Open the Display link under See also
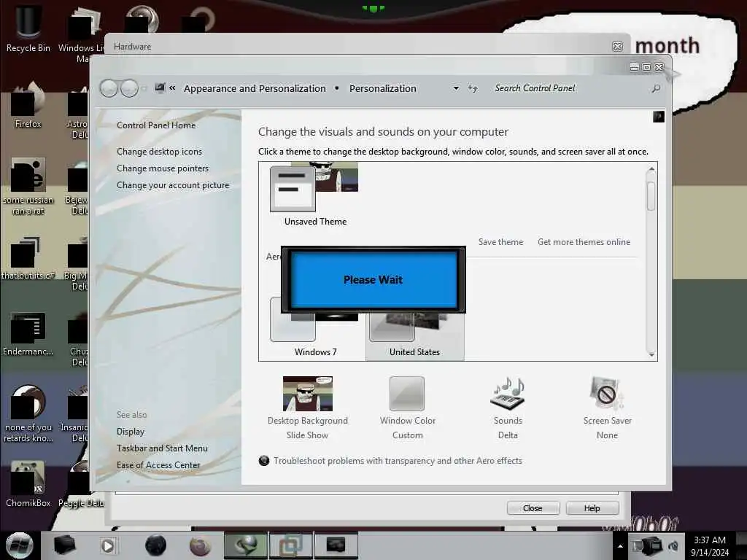The height and width of the screenshot is (560, 747). point(131,432)
